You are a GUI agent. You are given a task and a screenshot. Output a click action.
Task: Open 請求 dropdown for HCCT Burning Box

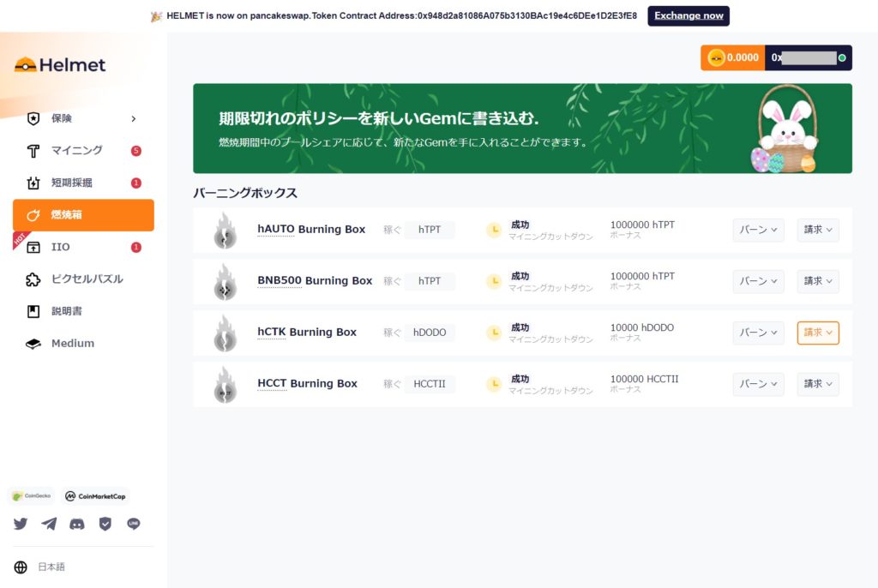pyautogui.click(x=818, y=384)
